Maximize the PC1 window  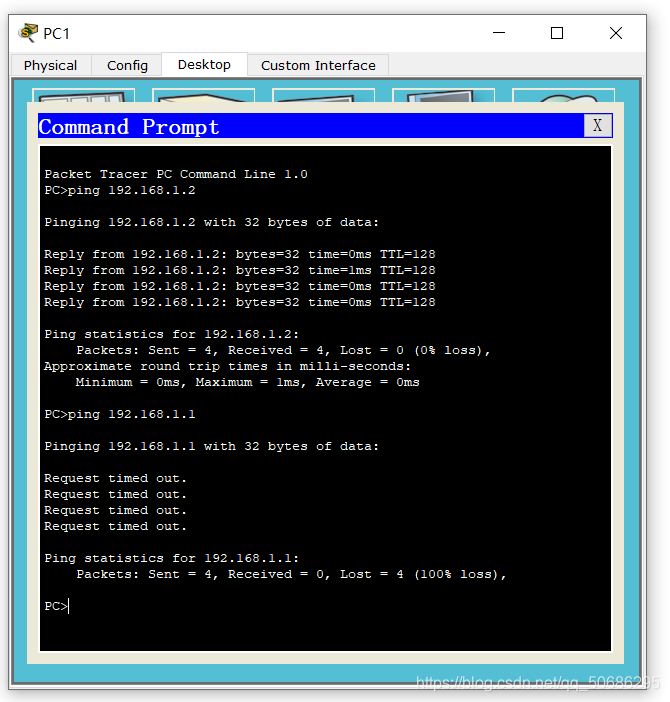(x=557, y=33)
